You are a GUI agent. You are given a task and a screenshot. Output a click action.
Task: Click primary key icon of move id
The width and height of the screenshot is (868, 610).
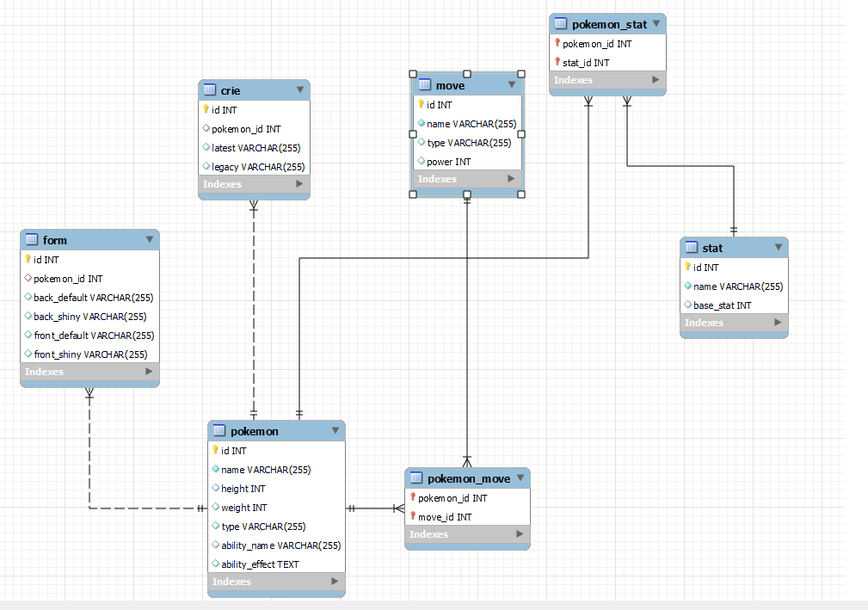421,104
